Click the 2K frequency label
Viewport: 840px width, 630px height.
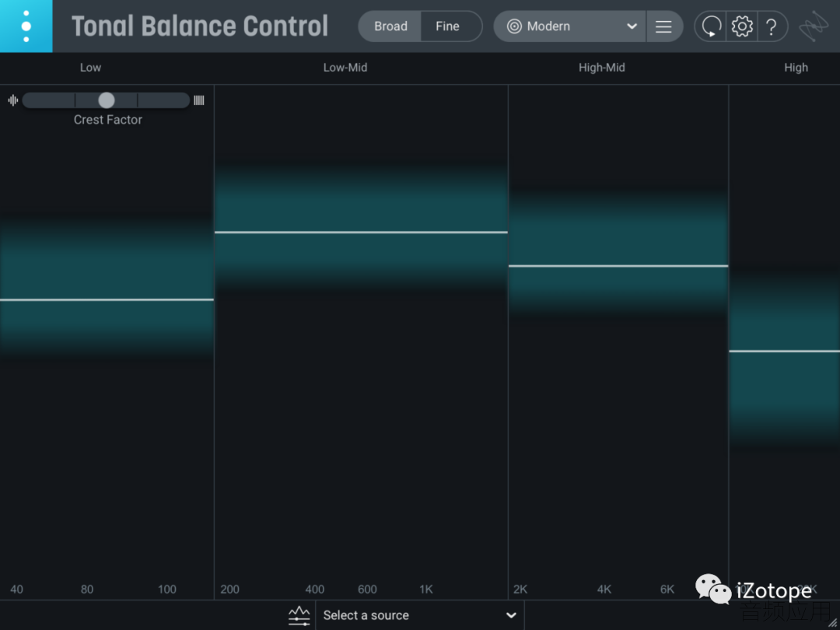pos(520,590)
